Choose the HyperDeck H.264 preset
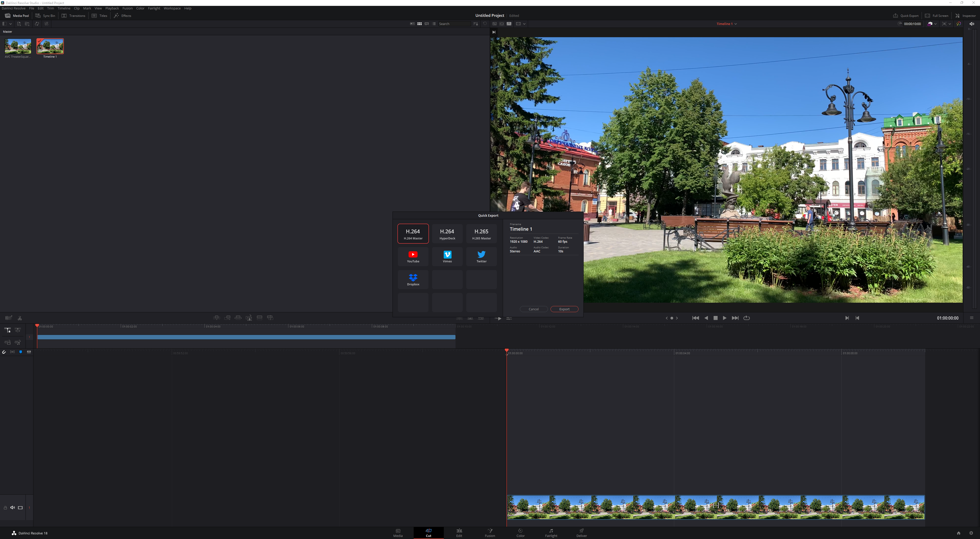This screenshot has width=980, height=539. 447,234
